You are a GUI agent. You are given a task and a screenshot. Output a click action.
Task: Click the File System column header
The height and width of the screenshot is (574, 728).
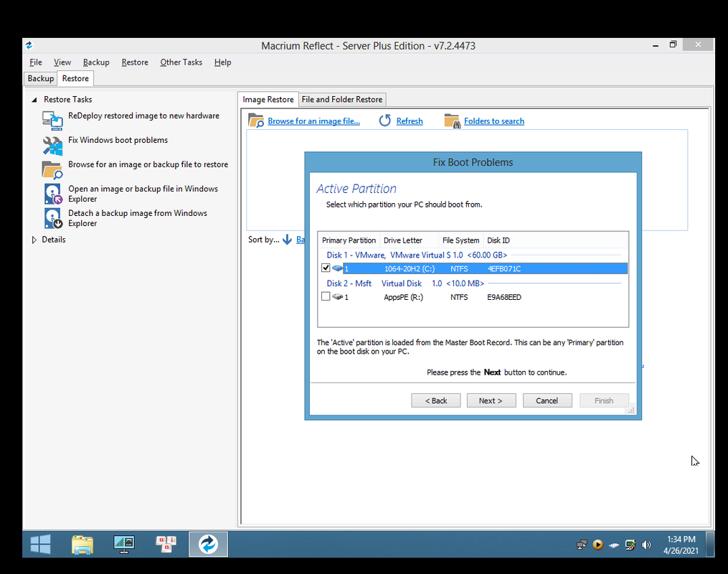coord(460,240)
